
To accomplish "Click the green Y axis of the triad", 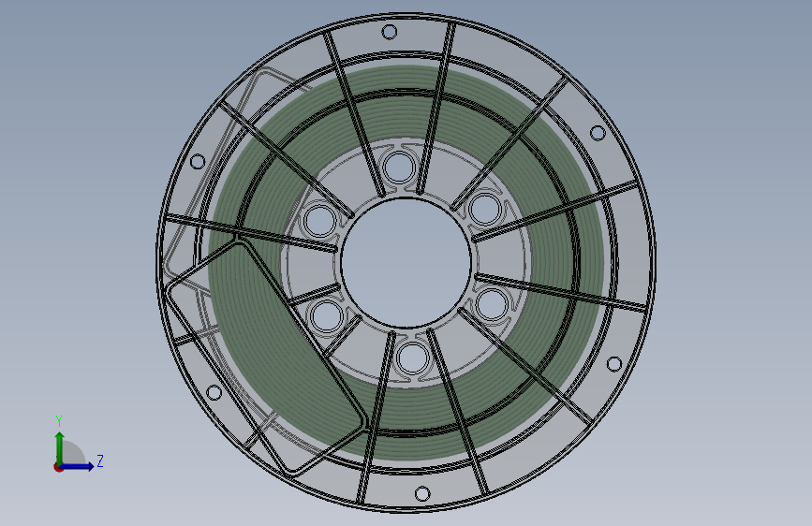I will click(59, 447).
